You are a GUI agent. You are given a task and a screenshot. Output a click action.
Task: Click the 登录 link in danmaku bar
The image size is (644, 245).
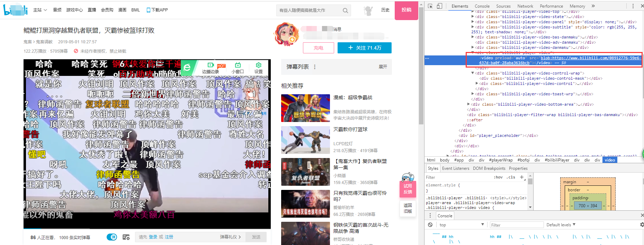coord(153,237)
